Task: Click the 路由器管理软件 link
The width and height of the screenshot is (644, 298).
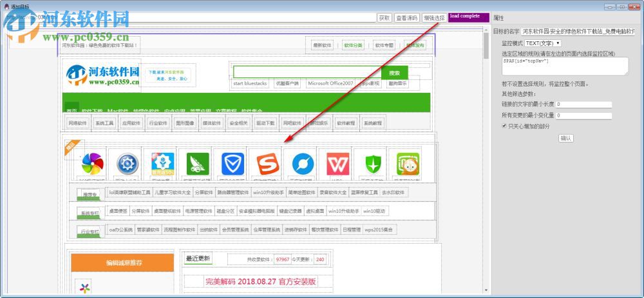Action: [x=233, y=192]
